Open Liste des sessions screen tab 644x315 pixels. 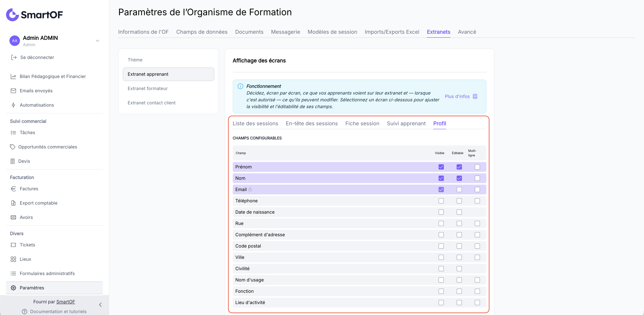(x=255, y=123)
